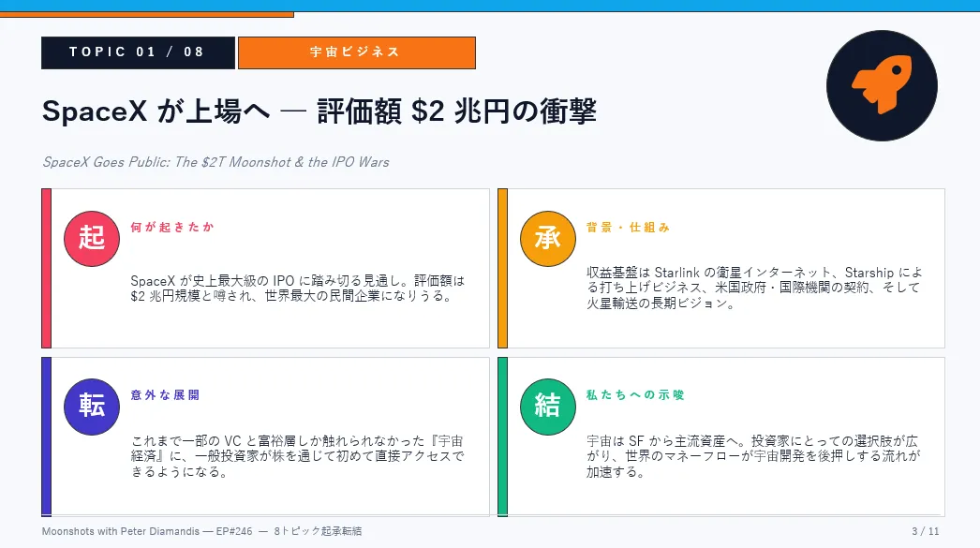The height and width of the screenshot is (548, 980).
Task: Select the italic English subtitle text
Action: (215, 162)
